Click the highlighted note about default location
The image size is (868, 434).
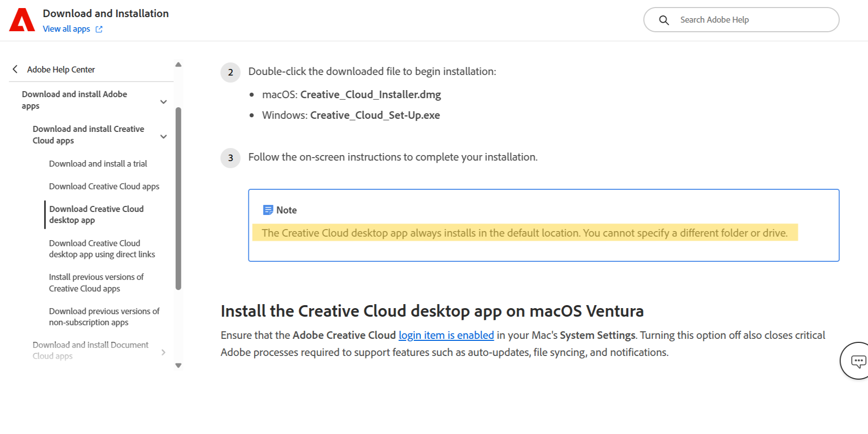click(525, 233)
